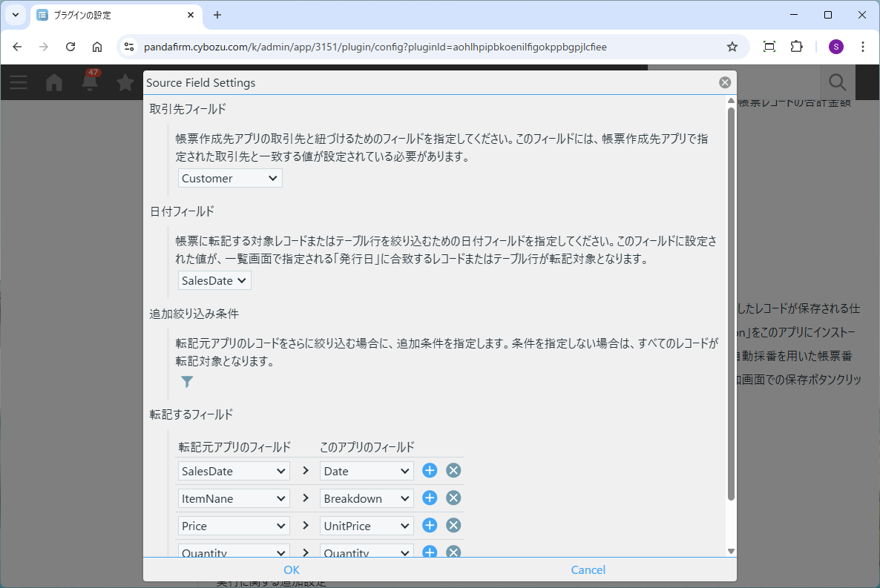Open the UnitPrice destination field dropdown

pos(367,526)
